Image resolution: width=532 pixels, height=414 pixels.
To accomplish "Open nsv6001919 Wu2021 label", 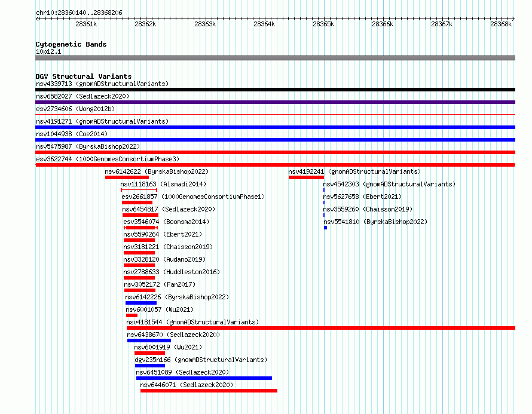I will tap(168, 347).
